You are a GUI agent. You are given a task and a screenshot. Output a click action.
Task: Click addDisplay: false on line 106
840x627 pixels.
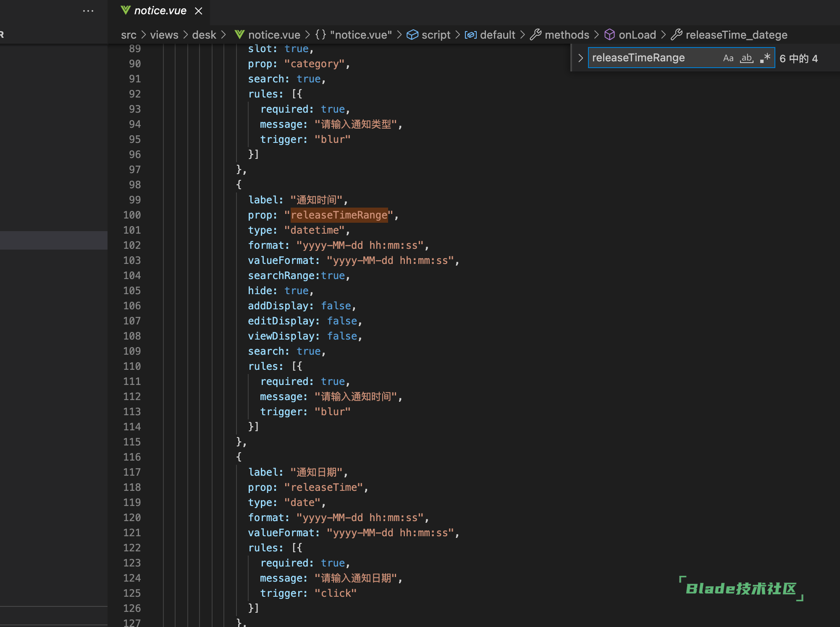click(x=299, y=306)
